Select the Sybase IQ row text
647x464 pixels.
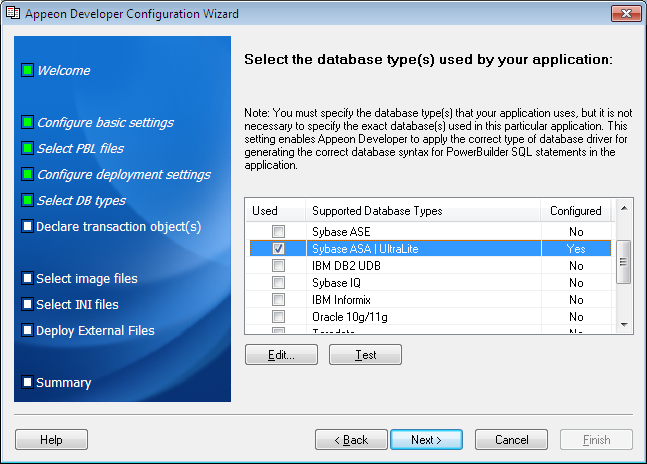pos(336,283)
